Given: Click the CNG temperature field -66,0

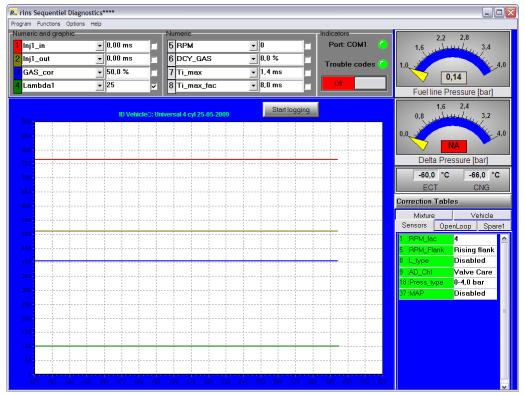Looking at the screenshot, I should (477, 175).
